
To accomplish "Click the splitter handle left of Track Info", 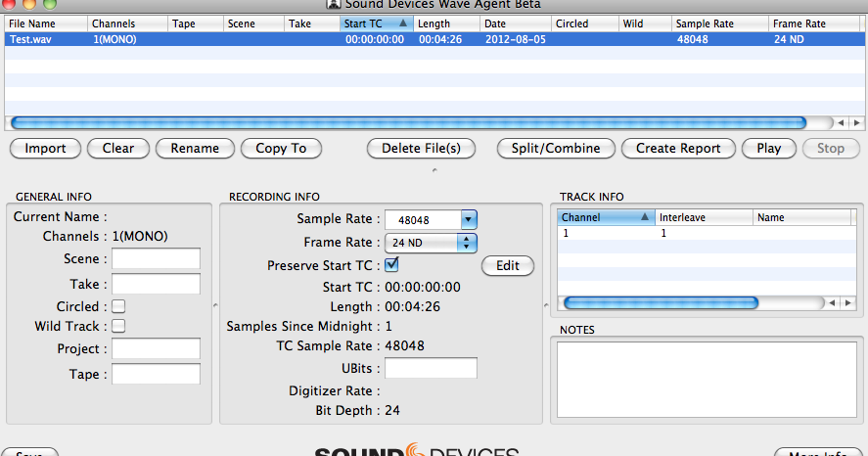I will [546, 305].
